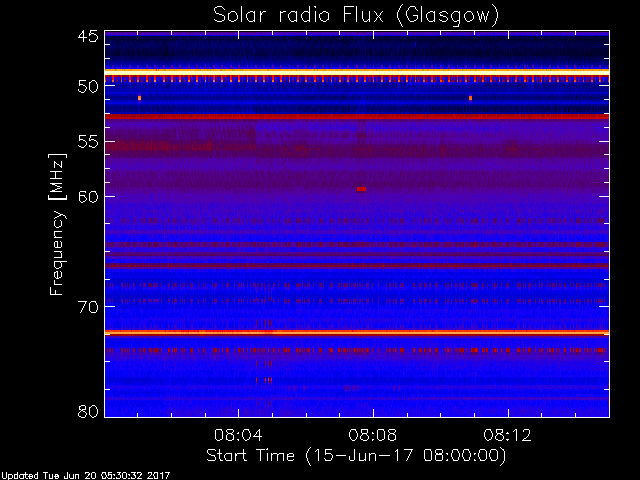Click the 'Updated Tue Jun 20 05:30:32 2017' text
This screenshot has width=640, height=480.
[x=85, y=476]
